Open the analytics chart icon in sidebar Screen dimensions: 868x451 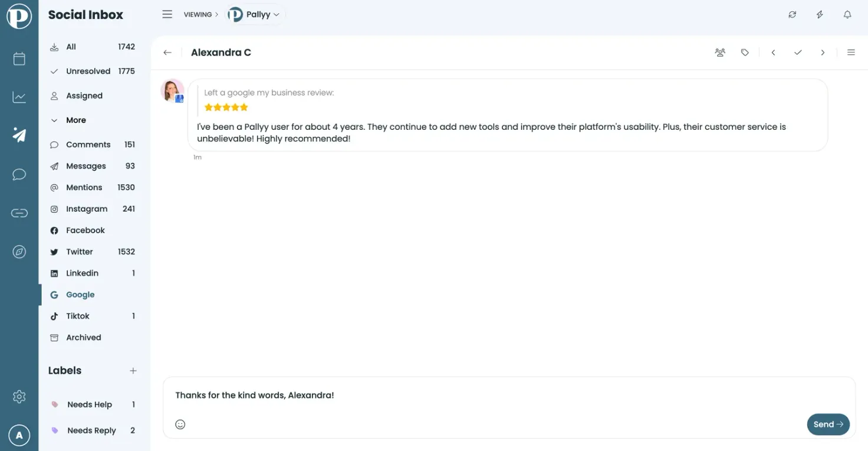point(19,97)
